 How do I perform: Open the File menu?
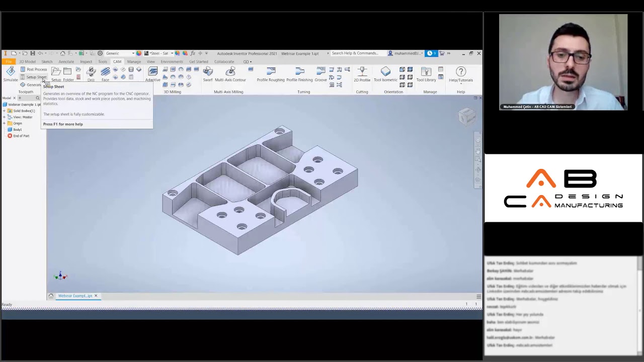click(9, 61)
